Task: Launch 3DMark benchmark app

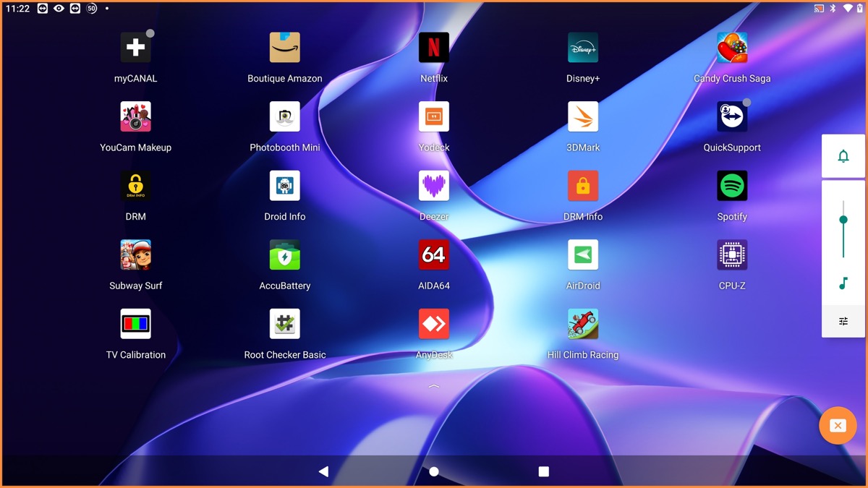Action: click(x=583, y=116)
